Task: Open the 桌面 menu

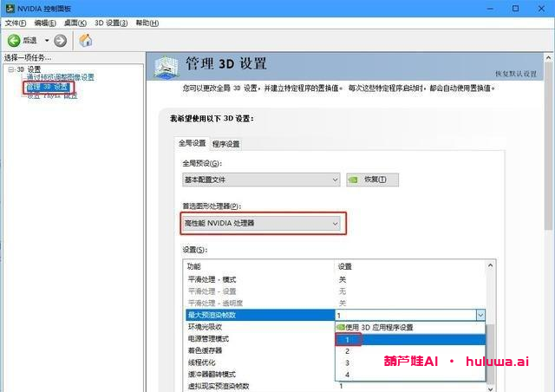Action: (x=76, y=23)
